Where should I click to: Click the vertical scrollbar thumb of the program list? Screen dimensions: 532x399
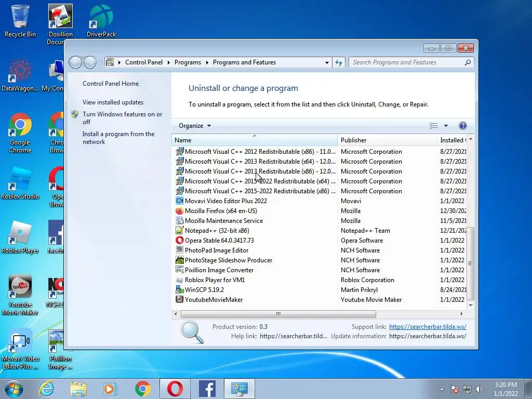[470, 263]
